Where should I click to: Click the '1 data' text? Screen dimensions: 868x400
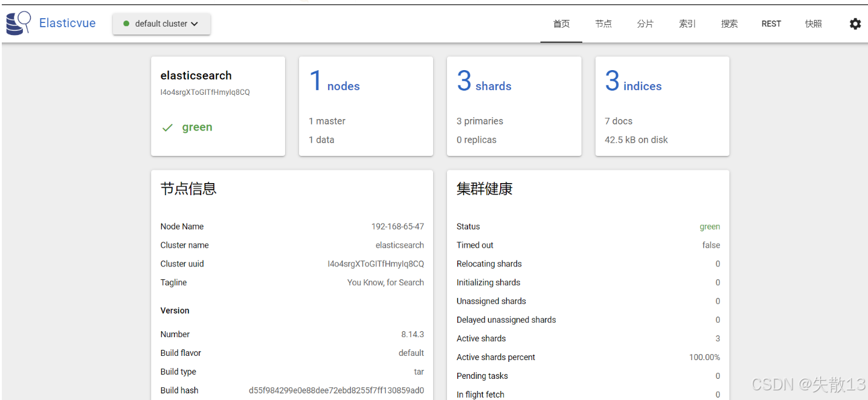(x=321, y=140)
